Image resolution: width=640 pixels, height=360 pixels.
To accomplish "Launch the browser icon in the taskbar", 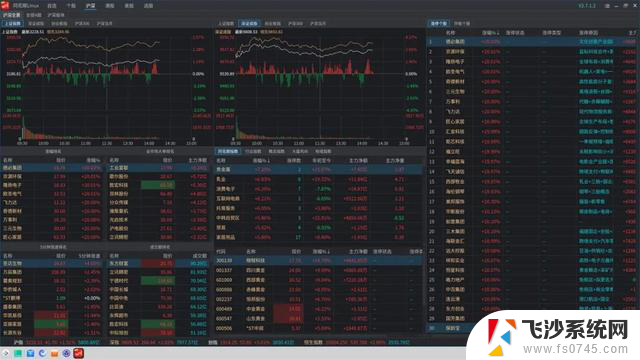I will pyautogui.click(x=42, y=353).
